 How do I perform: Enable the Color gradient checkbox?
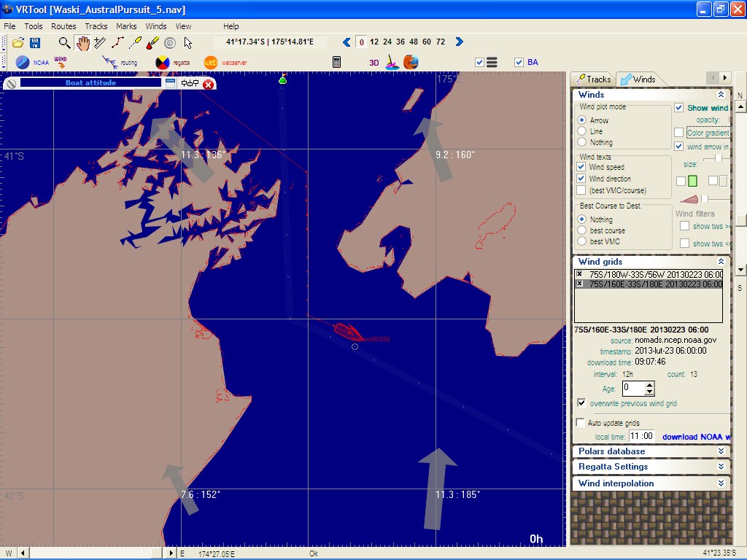click(x=679, y=133)
